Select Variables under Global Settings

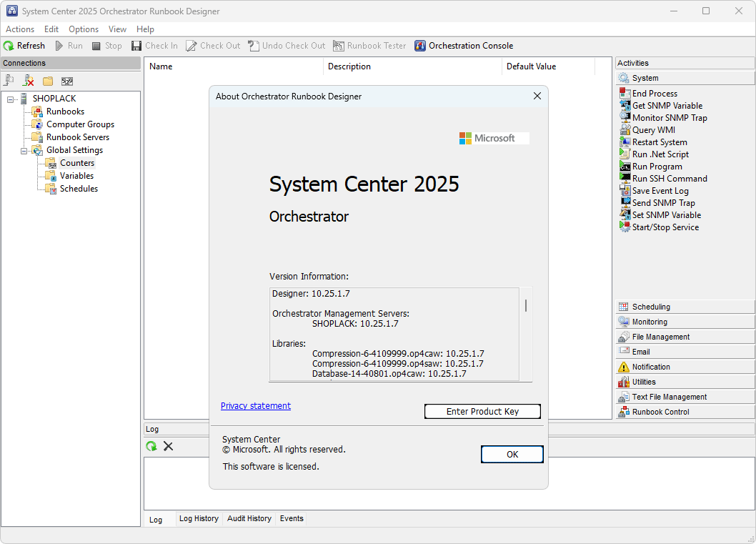coord(76,176)
